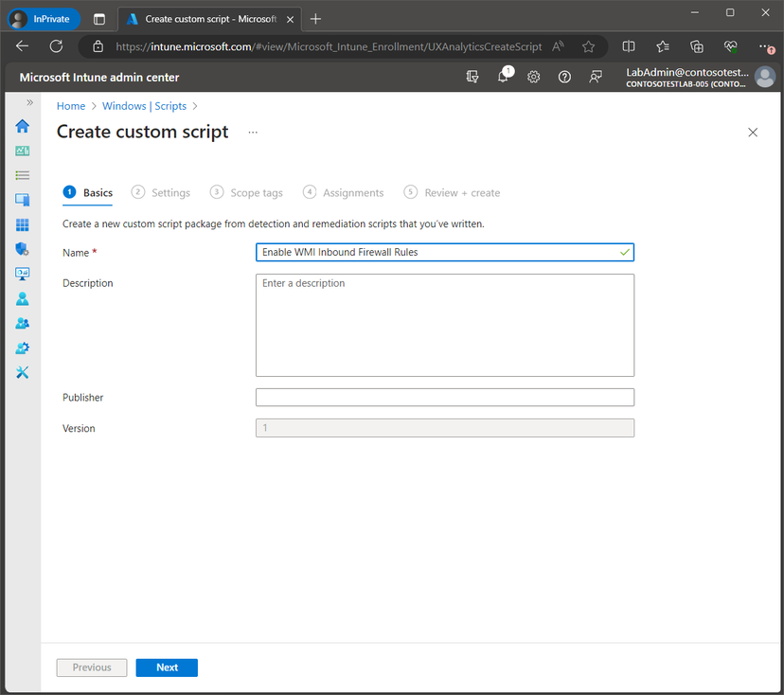Open Groups icon in sidebar

click(22, 323)
